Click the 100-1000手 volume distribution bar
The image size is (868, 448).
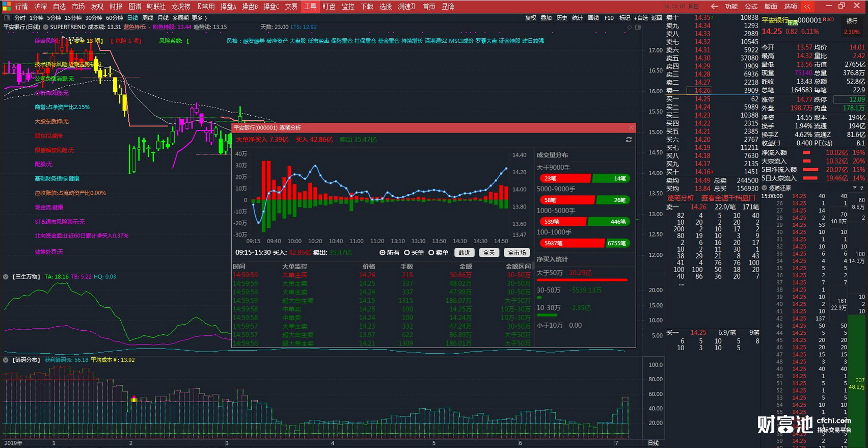585,243
